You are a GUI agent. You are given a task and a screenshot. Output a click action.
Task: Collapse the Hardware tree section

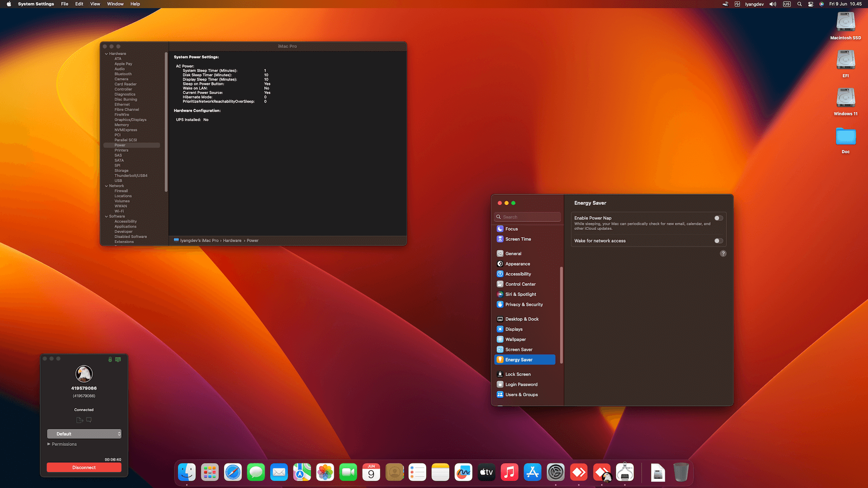click(x=107, y=54)
